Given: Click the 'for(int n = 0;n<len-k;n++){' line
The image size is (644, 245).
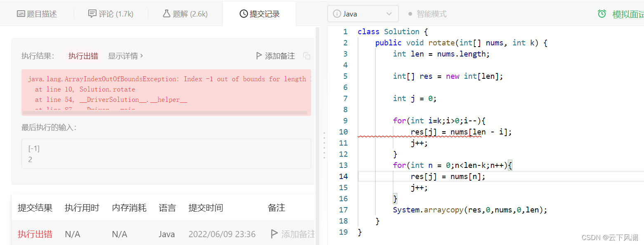Looking at the screenshot, I should click(x=453, y=165).
